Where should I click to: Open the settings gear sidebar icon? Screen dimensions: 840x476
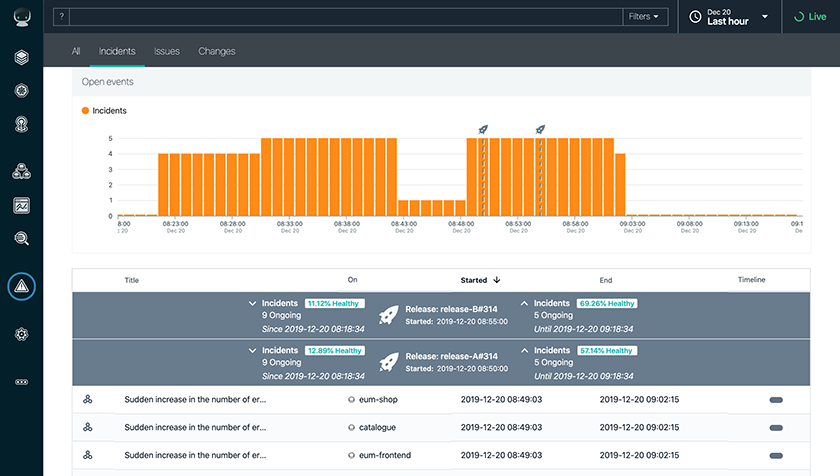click(21, 335)
